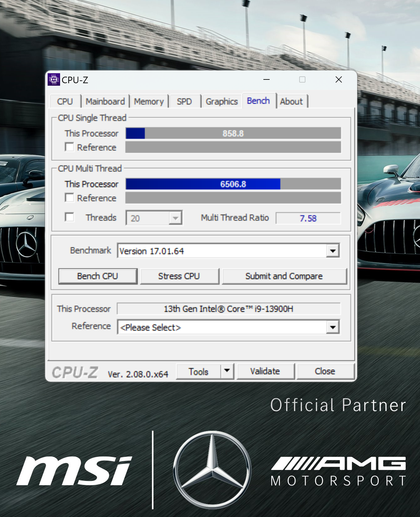The height and width of the screenshot is (517, 420).
Task: Open the Tools dropdown arrow
Action: pyautogui.click(x=227, y=371)
